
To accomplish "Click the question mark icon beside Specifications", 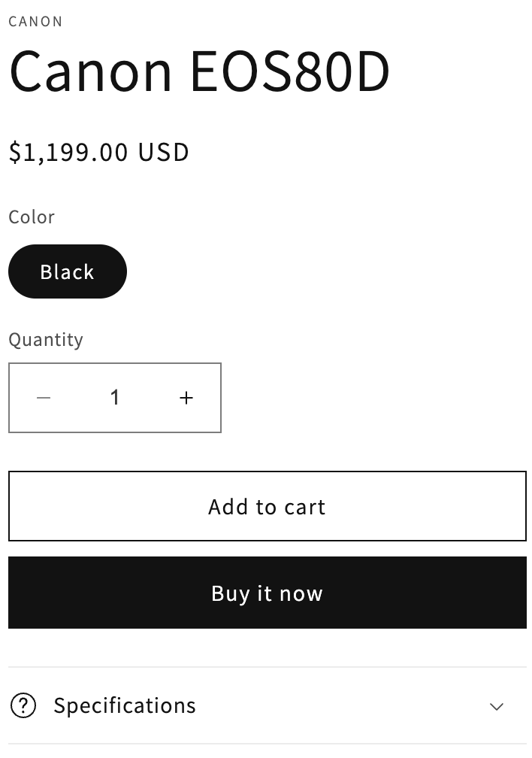I will click(23, 706).
